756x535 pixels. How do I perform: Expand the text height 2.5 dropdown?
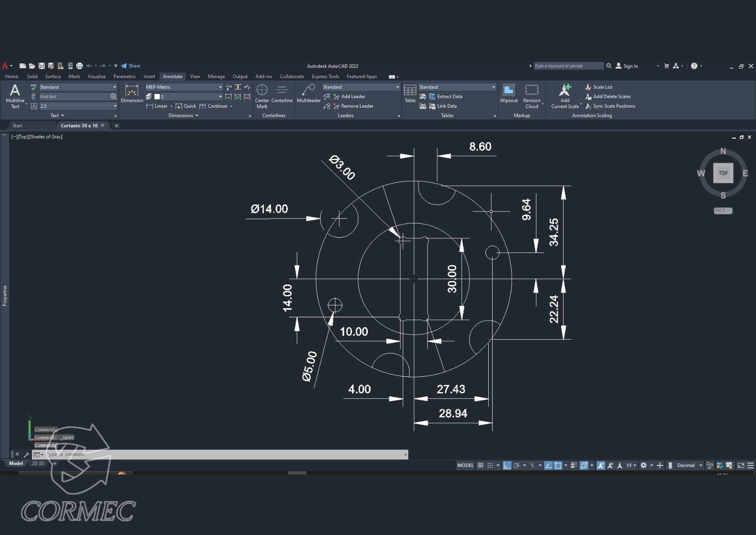115,106
